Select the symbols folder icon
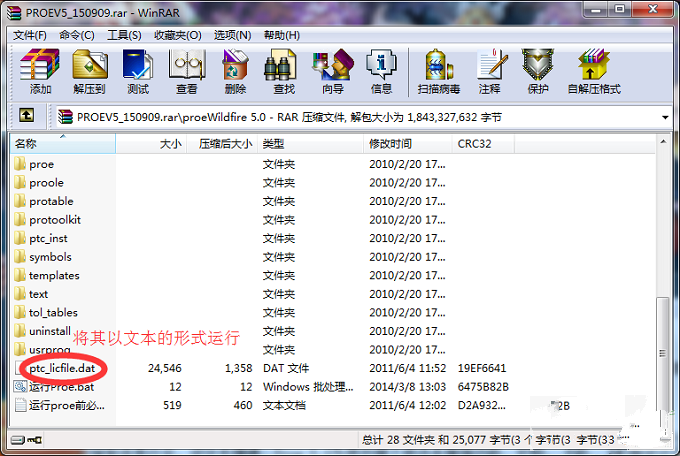 [x=20, y=257]
